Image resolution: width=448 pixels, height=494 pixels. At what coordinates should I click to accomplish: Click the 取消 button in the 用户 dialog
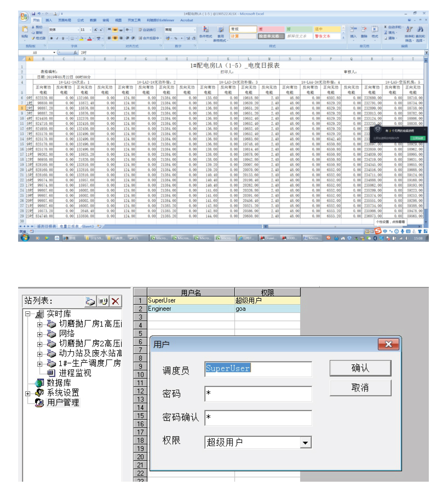click(361, 388)
